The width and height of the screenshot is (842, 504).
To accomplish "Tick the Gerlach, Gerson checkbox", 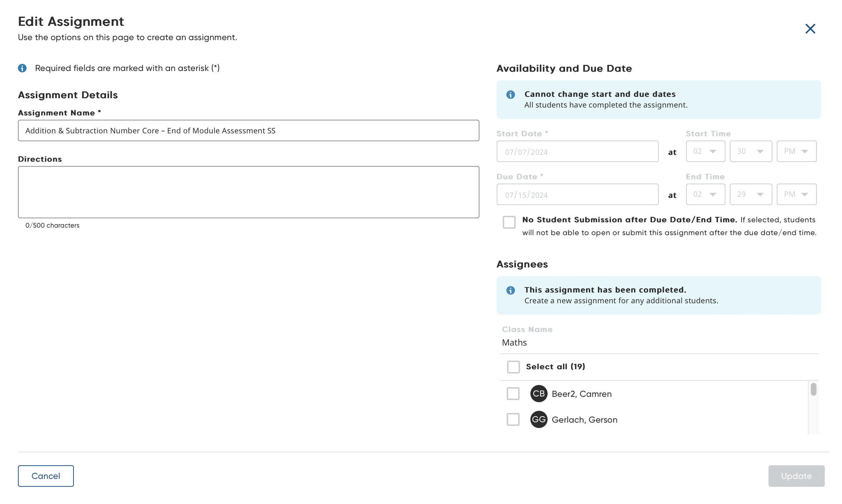I will coord(513,419).
